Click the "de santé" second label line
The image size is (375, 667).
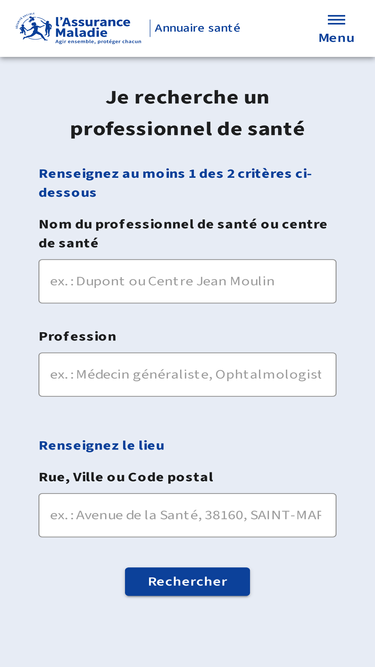coord(68,243)
